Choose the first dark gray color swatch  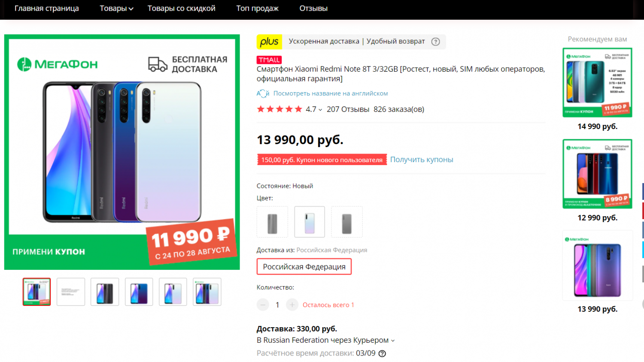click(x=272, y=222)
